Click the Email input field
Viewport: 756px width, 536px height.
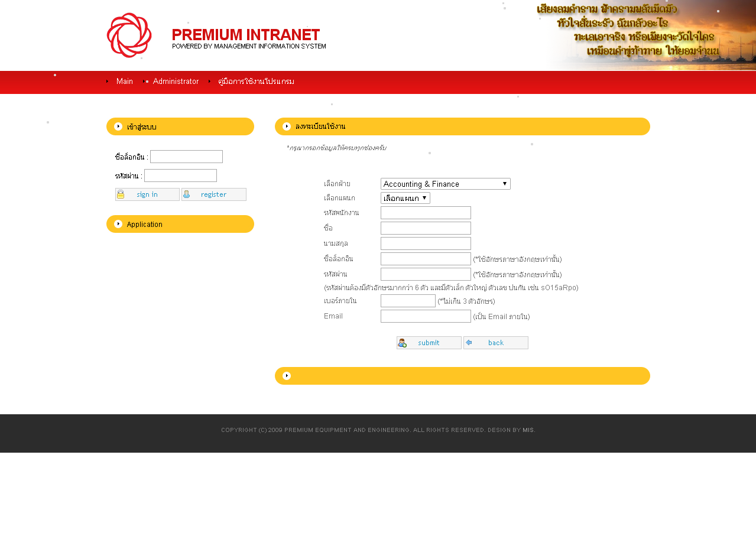click(426, 316)
